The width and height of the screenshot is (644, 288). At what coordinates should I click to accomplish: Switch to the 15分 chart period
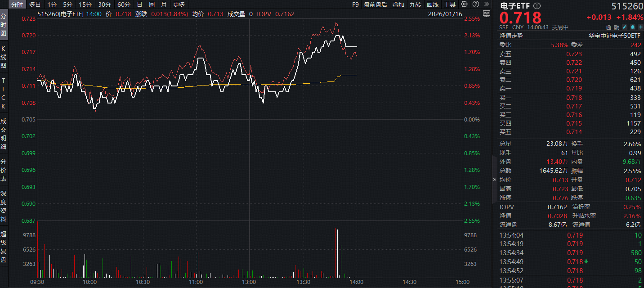pyautogui.click(x=84, y=4)
